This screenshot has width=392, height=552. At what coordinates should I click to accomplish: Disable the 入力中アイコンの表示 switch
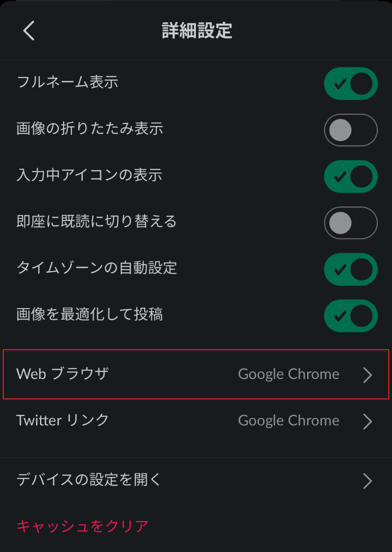tap(350, 177)
